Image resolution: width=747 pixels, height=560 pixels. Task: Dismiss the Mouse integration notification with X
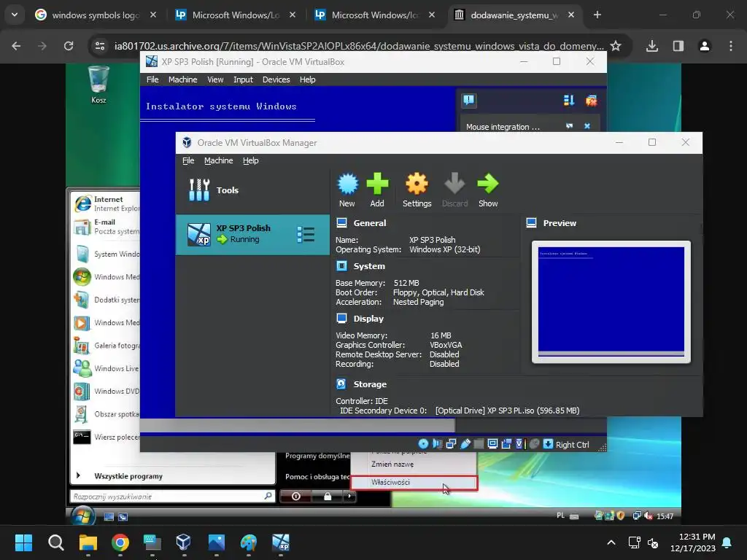point(587,126)
